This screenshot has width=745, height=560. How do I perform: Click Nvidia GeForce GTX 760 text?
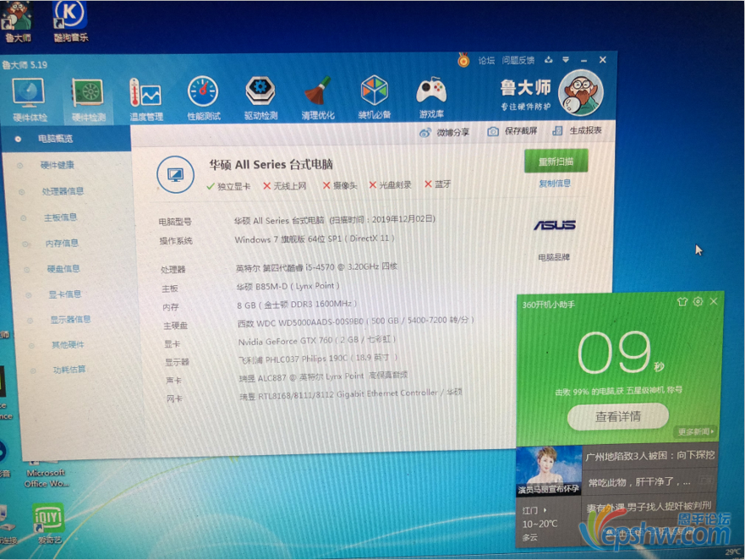(316, 340)
